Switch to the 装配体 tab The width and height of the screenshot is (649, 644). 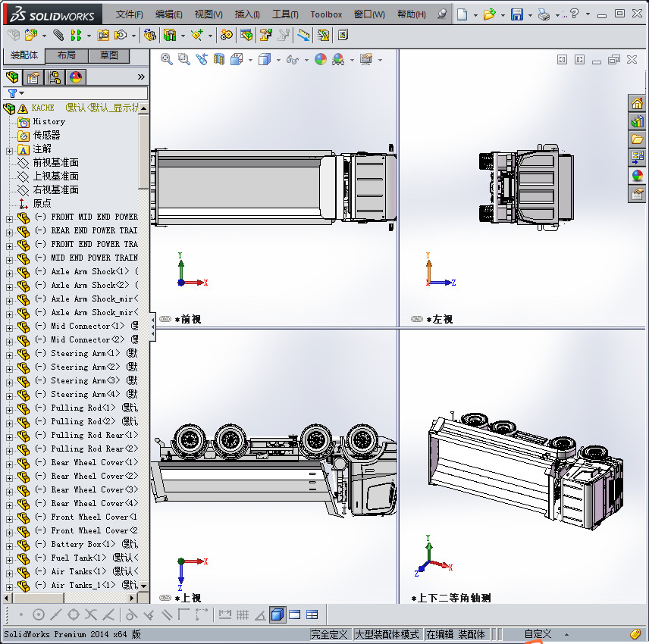(x=24, y=55)
